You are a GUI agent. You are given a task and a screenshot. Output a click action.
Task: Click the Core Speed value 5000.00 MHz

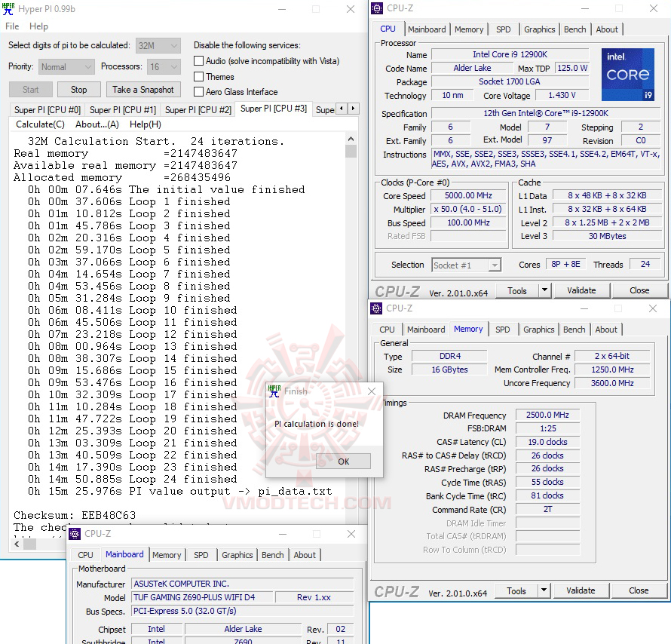468,195
